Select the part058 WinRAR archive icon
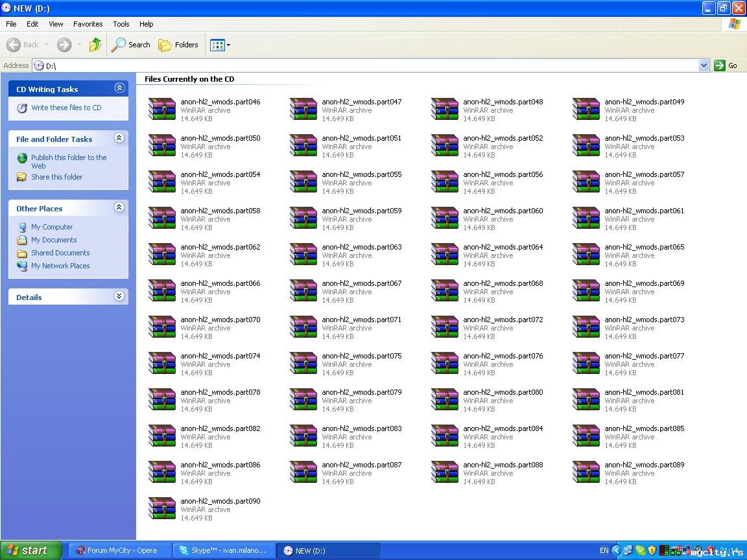The width and height of the screenshot is (747, 560). pos(162,218)
